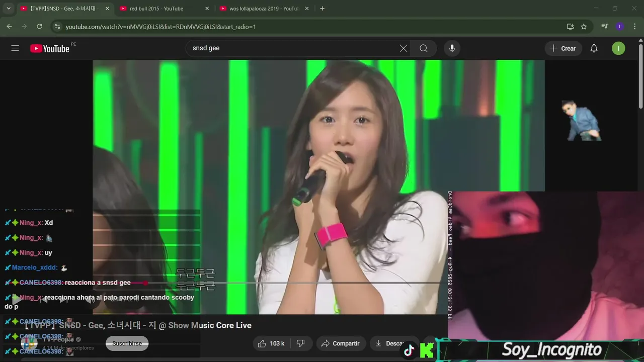View site information icon in address bar
The image size is (644, 362).
click(57, 27)
